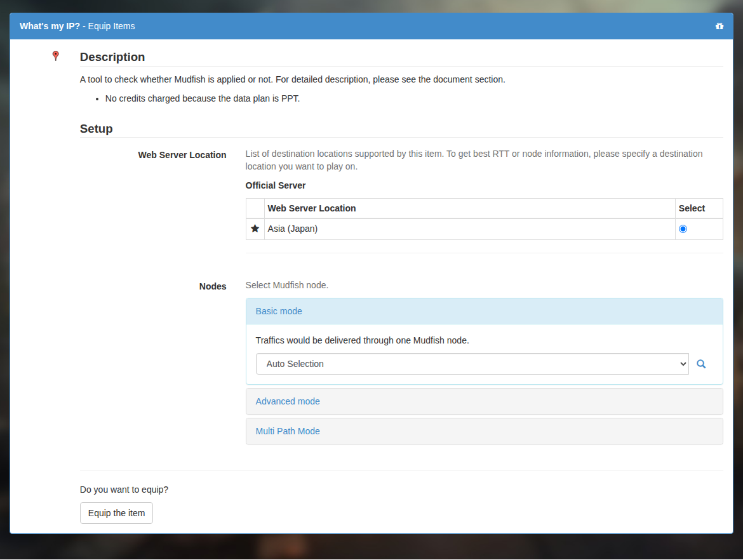This screenshot has width=743, height=560.
Task: Open the Auto Selection node dropdown
Action: [472, 364]
